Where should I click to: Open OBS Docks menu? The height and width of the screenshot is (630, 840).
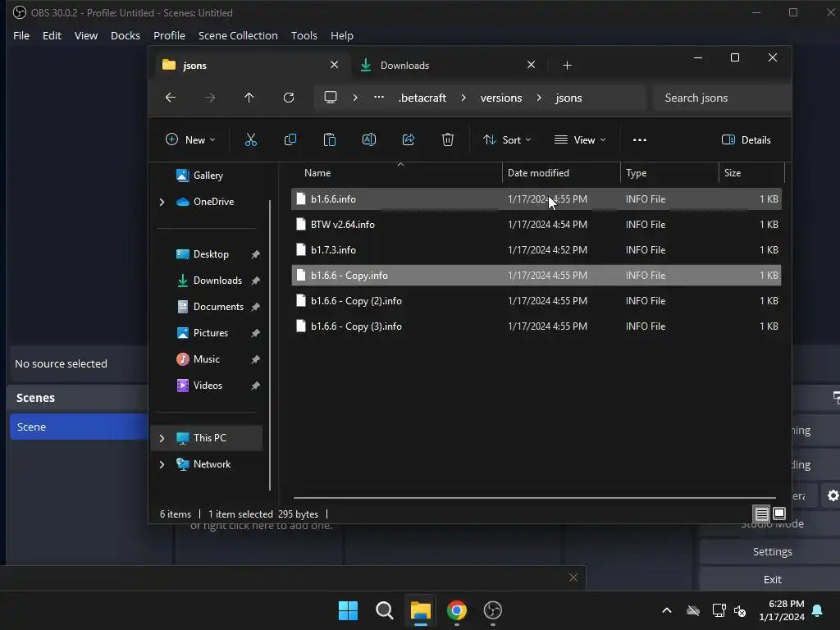tap(126, 35)
